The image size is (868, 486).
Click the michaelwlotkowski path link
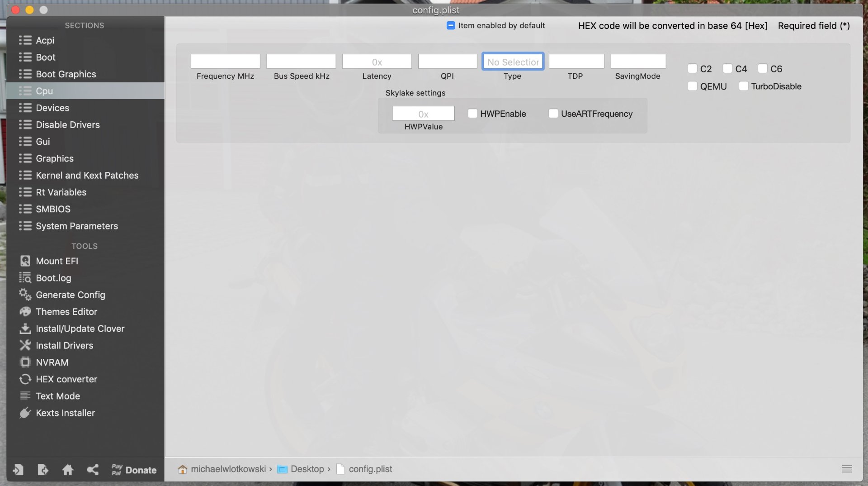click(x=228, y=469)
